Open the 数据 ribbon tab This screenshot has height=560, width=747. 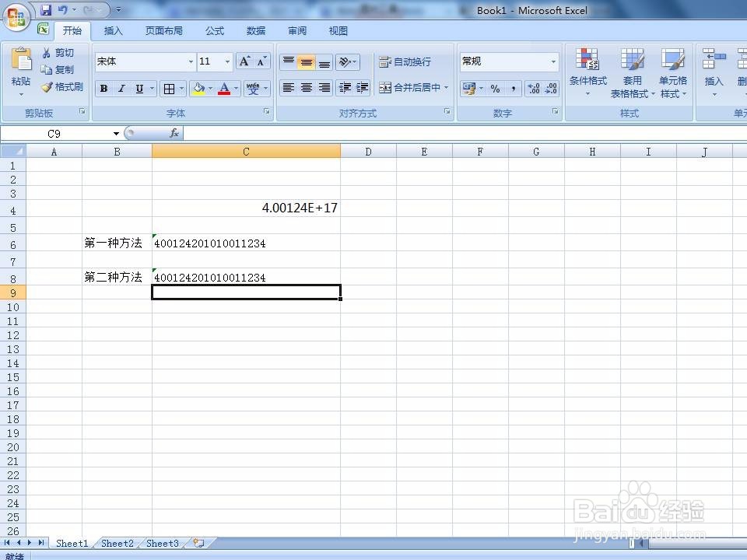(256, 31)
